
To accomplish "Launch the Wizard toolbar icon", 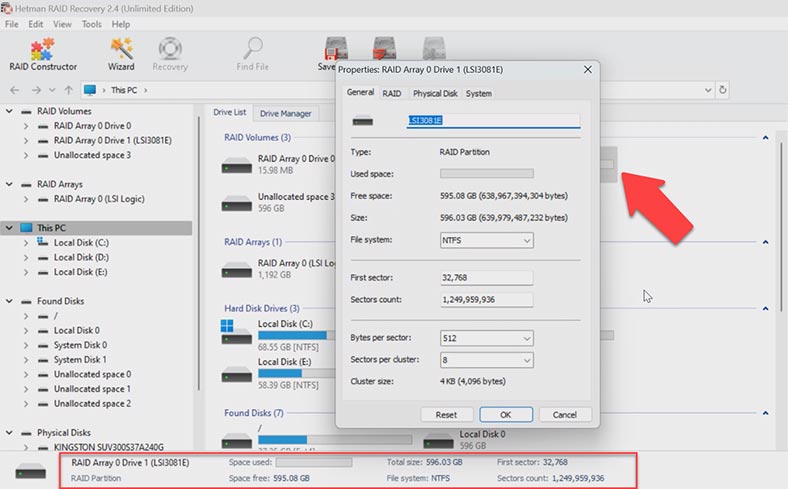I will pos(121,54).
